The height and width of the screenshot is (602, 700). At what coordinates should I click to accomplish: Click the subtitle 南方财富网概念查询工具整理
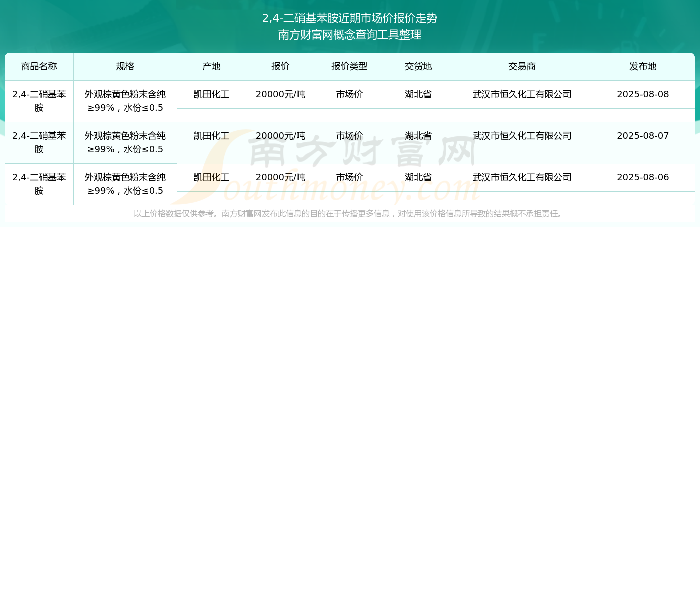[x=350, y=35]
